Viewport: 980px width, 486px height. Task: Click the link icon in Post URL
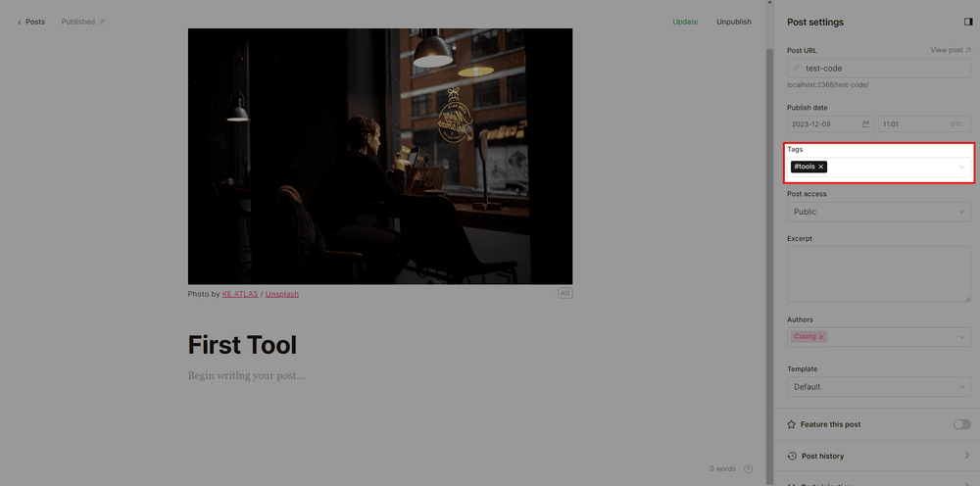[796, 68]
